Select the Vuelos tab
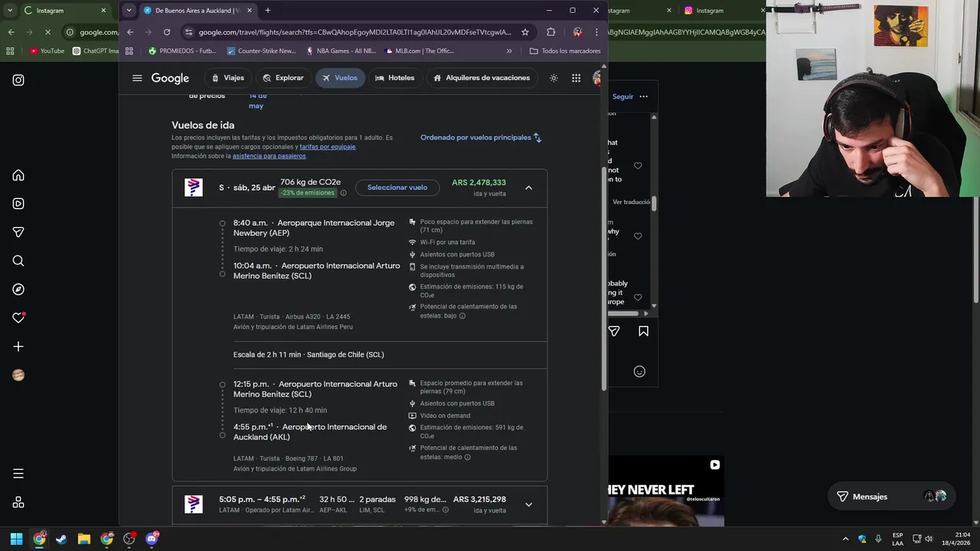Screen dimensions: 980x551 pyautogui.click(x=340, y=78)
